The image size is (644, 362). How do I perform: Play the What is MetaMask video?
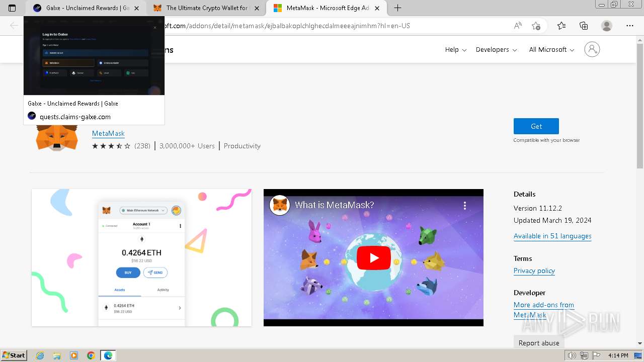point(373,258)
